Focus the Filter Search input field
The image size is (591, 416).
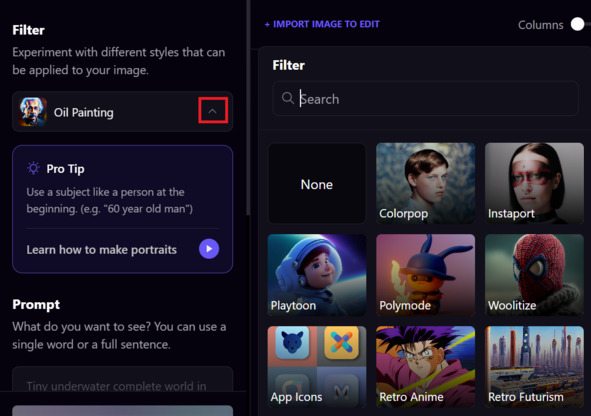[425, 99]
